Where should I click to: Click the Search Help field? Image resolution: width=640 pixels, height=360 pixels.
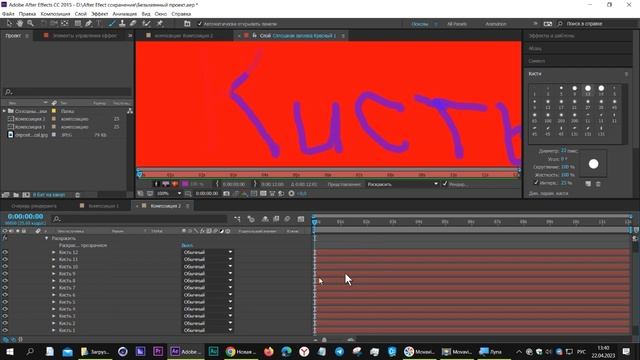pos(594,24)
